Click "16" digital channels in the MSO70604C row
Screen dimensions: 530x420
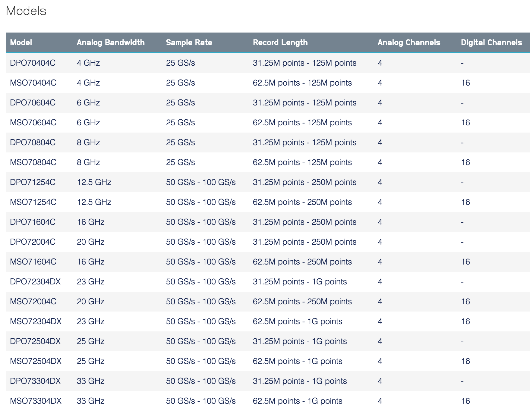[465, 123]
